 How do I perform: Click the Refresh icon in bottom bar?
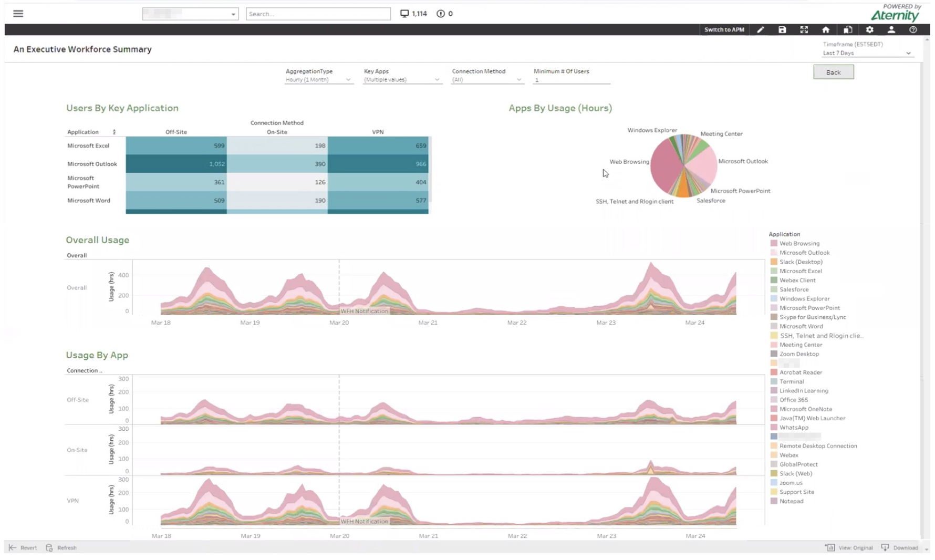pos(49,547)
